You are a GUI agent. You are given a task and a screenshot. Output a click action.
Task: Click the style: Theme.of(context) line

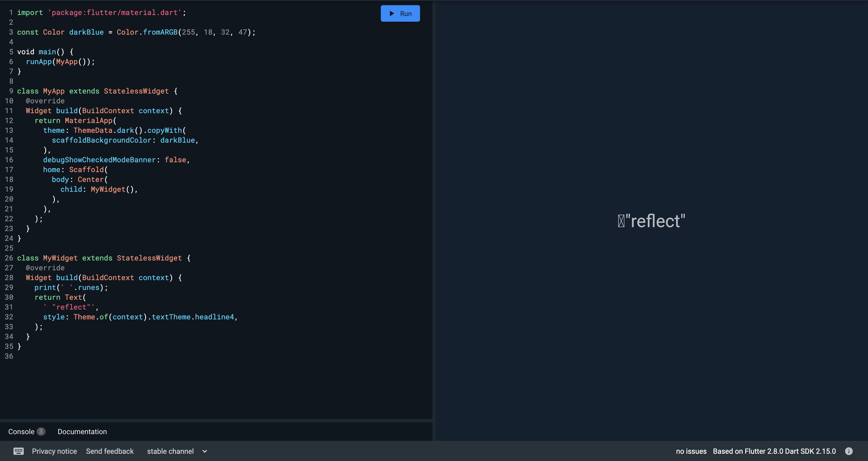point(140,317)
